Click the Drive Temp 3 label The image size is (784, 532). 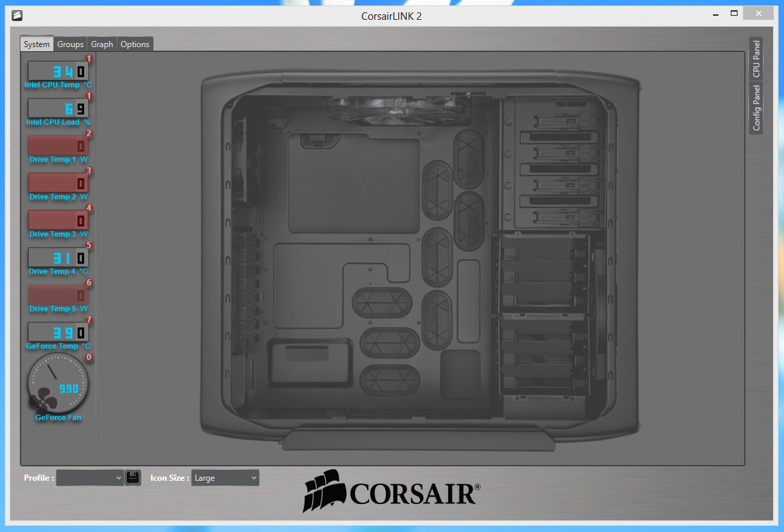click(x=53, y=234)
